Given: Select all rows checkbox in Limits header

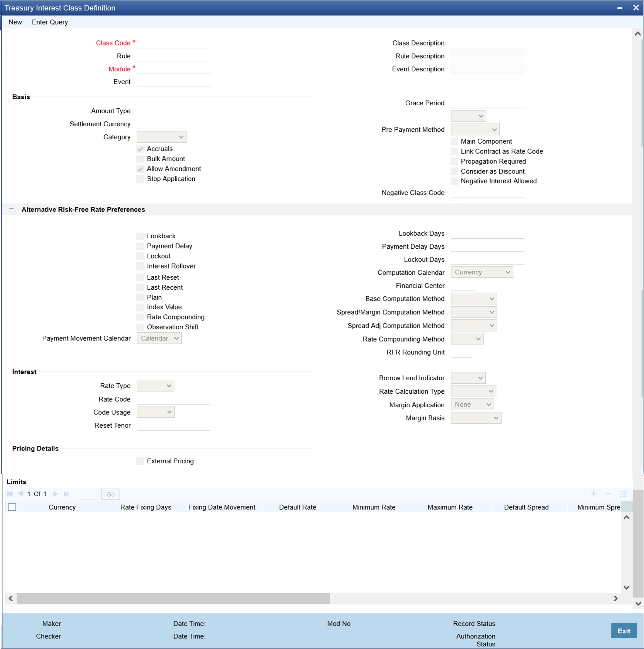Looking at the screenshot, I should tap(12, 507).
